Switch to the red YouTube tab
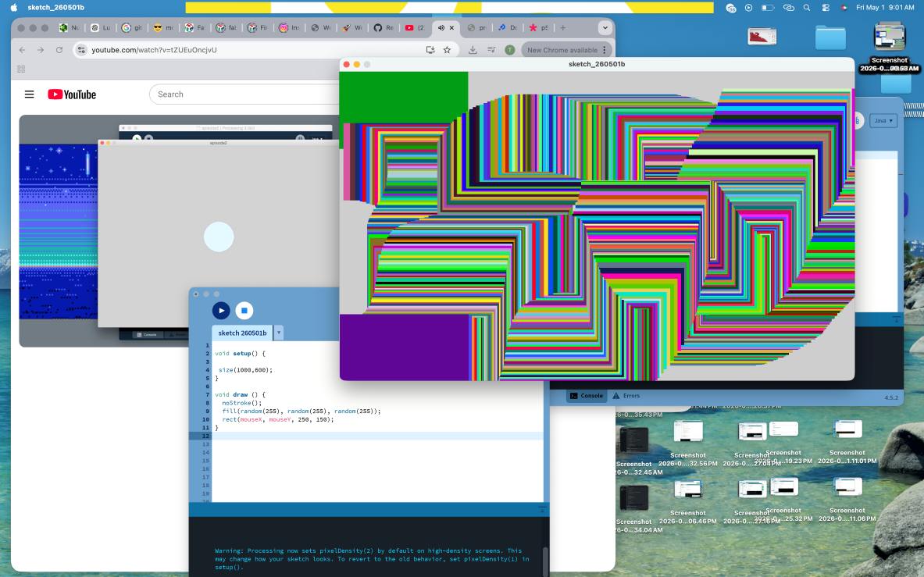This screenshot has height=577, width=924. [x=414, y=27]
